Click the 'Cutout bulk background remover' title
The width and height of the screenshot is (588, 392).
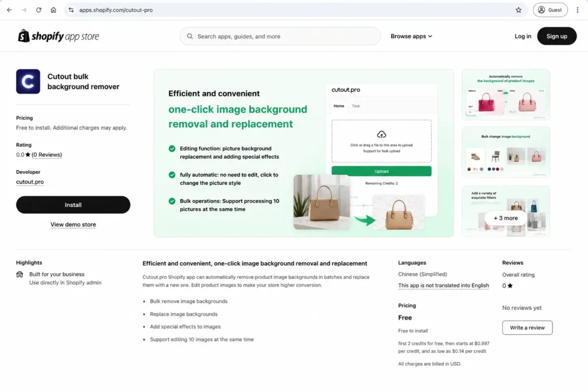(x=83, y=81)
